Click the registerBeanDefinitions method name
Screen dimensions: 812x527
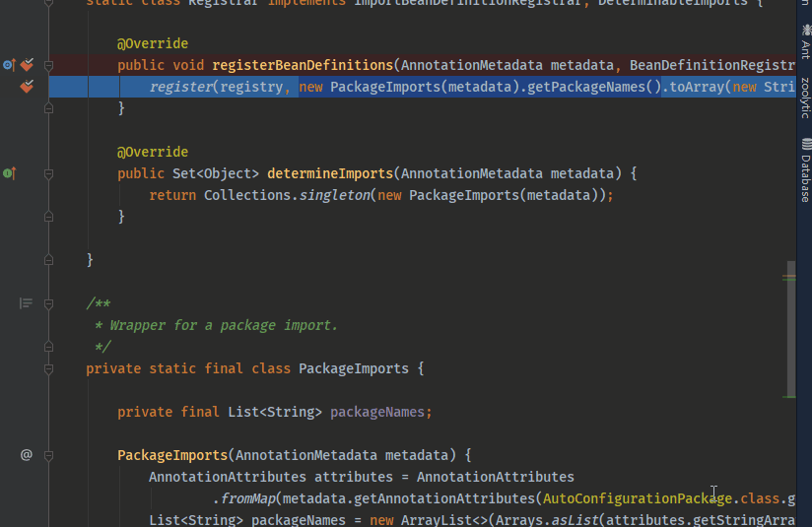303,65
